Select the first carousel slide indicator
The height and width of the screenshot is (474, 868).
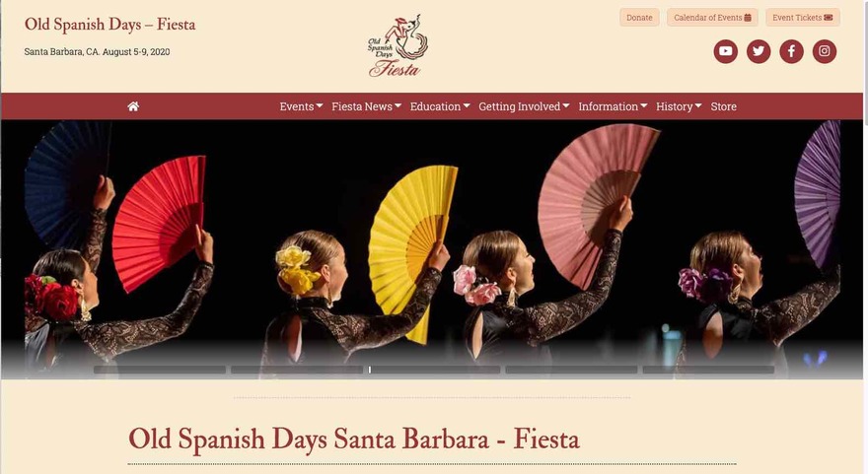pos(160,370)
